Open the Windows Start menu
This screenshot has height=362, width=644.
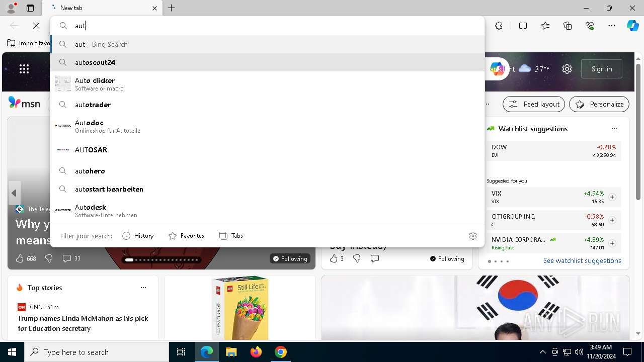point(12,352)
